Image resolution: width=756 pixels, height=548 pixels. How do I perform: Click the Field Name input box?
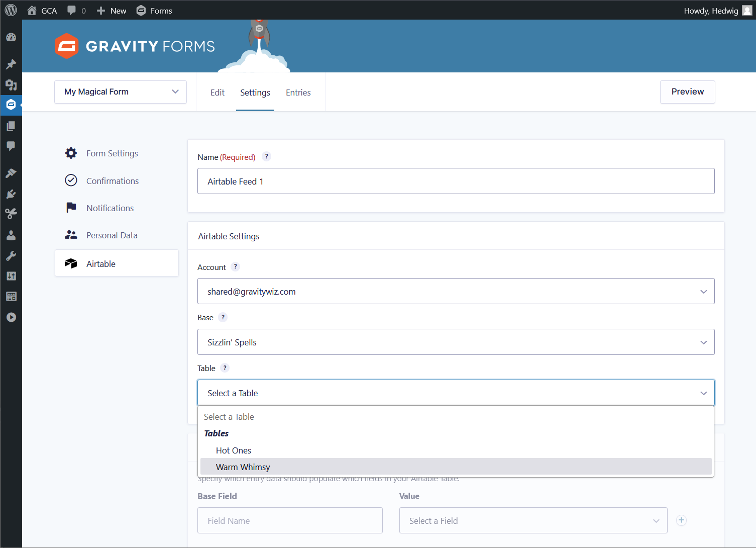coord(290,520)
